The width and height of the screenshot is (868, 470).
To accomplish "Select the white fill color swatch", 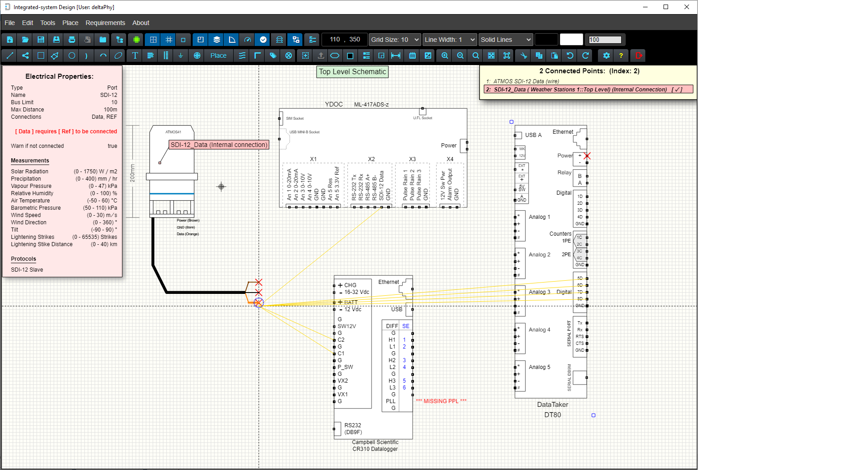I will tap(572, 40).
